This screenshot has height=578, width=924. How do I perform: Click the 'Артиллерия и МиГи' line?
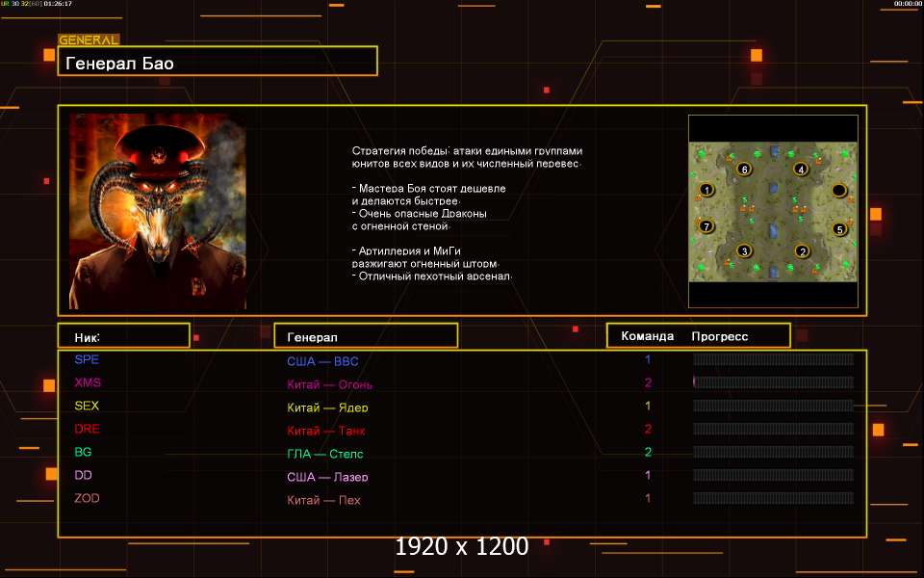(x=406, y=251)
